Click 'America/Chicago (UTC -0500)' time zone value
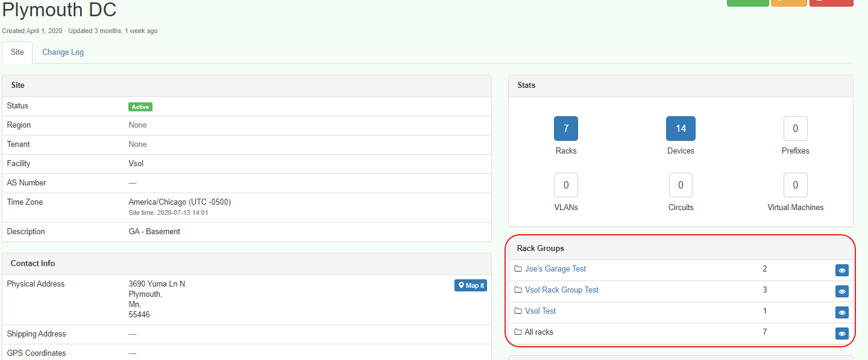 pos(180,202)
